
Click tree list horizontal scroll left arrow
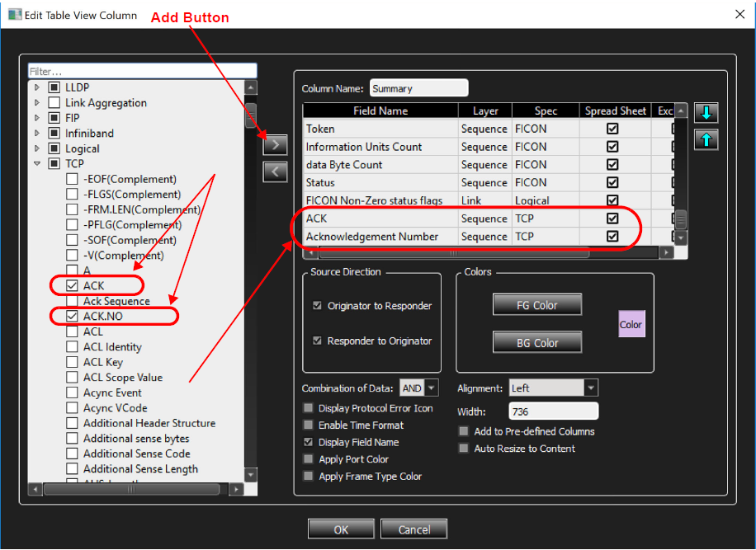[35, 489]
